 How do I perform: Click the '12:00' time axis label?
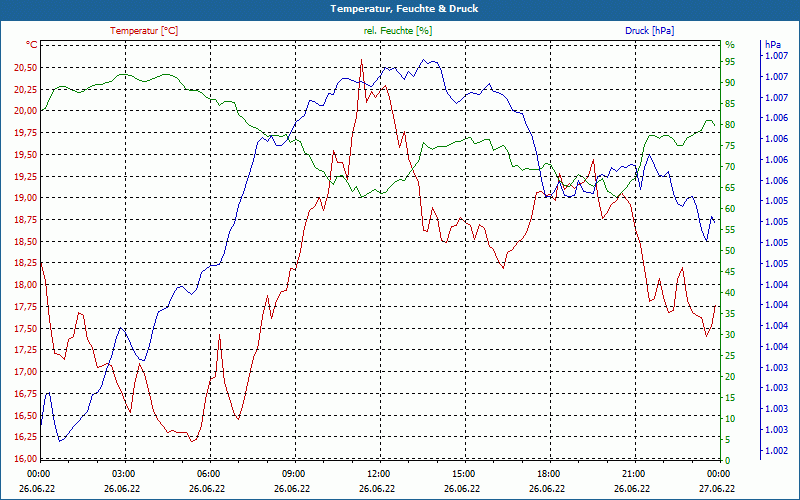378,473
